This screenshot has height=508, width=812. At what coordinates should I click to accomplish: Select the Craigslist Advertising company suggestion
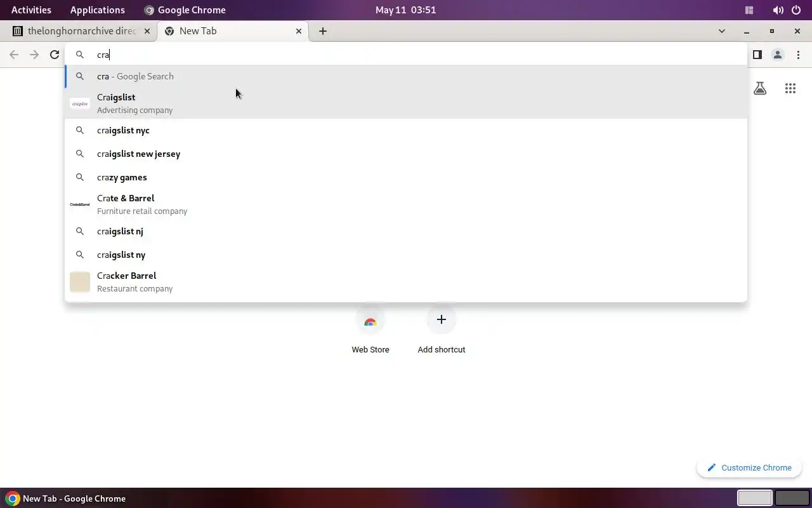click(x=406, y=104)
